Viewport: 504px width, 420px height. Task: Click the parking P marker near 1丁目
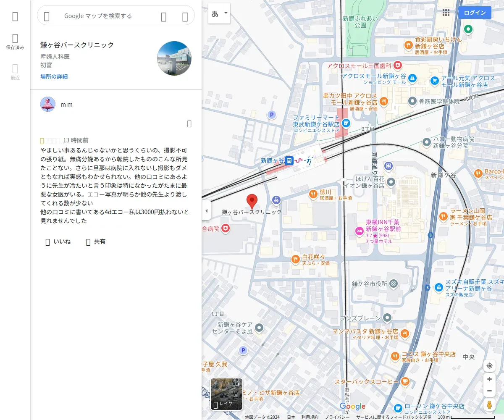[243, 350]
